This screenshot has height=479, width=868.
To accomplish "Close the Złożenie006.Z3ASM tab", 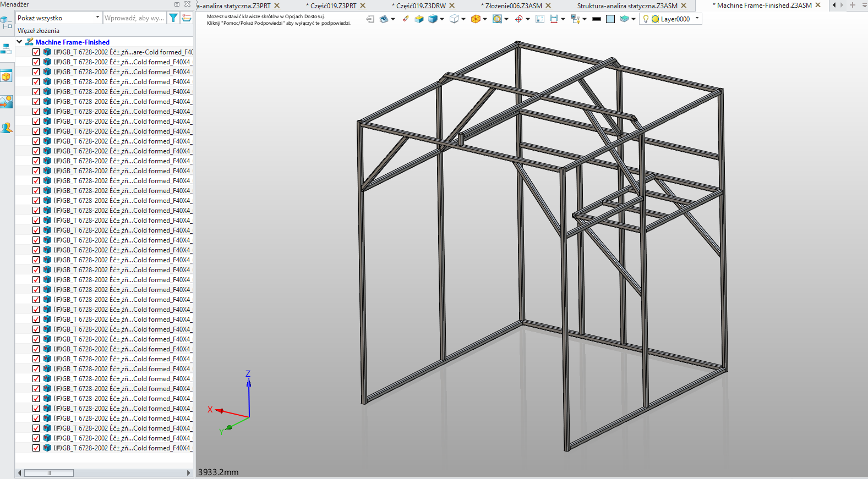I will point(548,5).
